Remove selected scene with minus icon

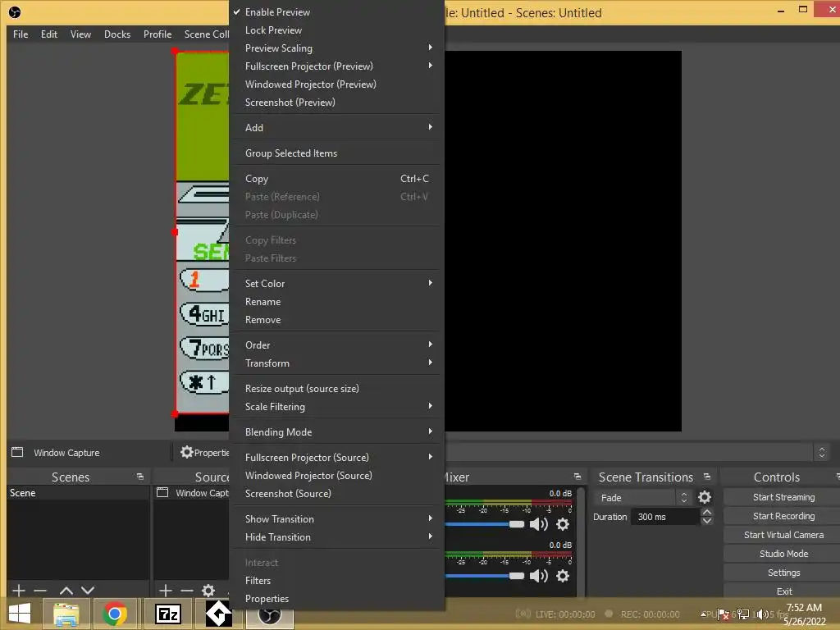pos(40,591)
